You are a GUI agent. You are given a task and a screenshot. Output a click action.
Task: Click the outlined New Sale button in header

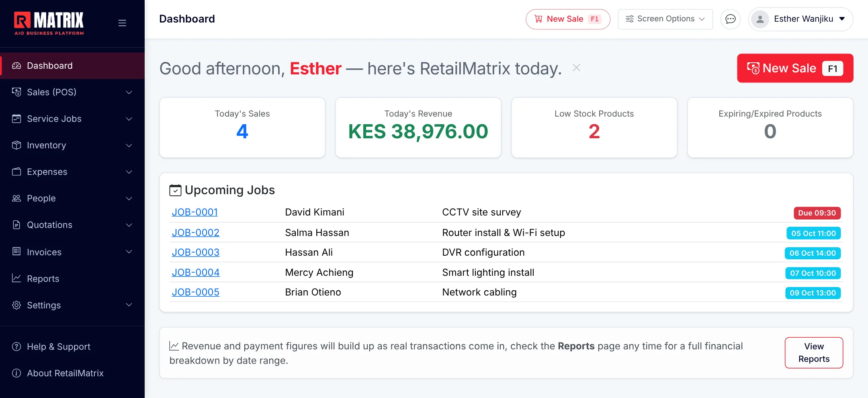click(568, 19)
